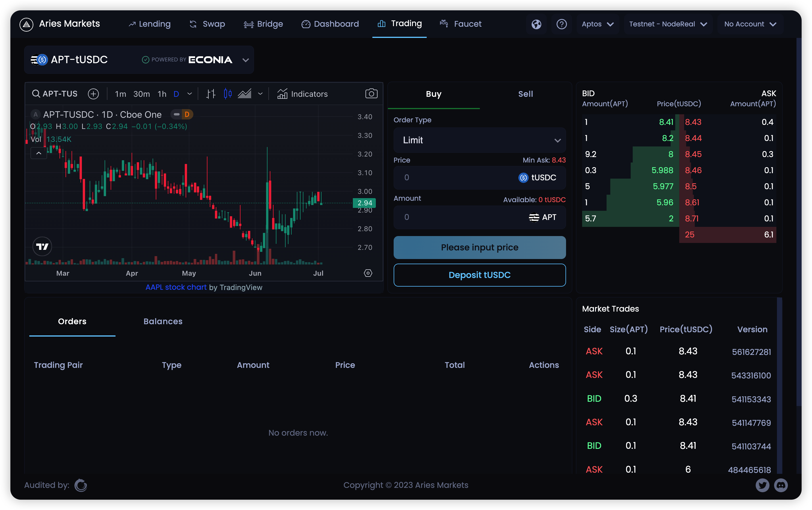
Task: Open the Testnet - NodeReal network dropdown
Action: (x=668, y=24)
